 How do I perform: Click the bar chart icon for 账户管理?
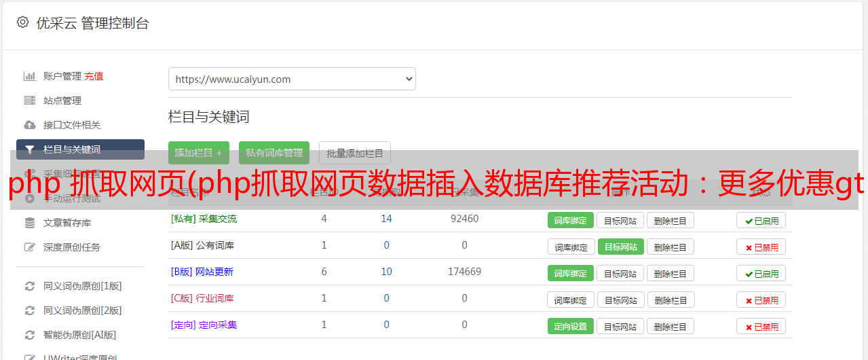tap(30, 76)
